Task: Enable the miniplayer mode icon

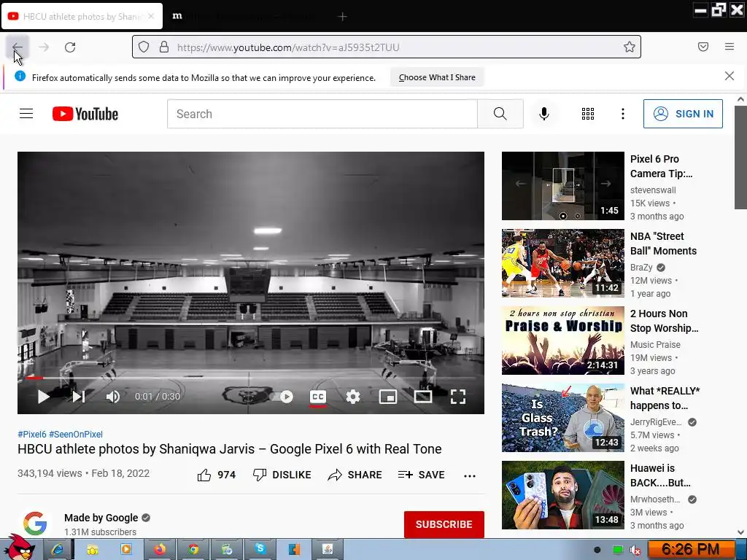Action: pyautogui.click(x=388, y=397)
